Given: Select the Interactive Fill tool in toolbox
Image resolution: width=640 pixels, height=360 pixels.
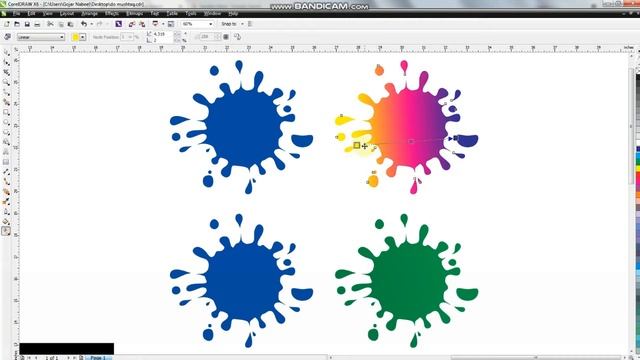Looking at the screenshot, I should click(x=6, y=231).
